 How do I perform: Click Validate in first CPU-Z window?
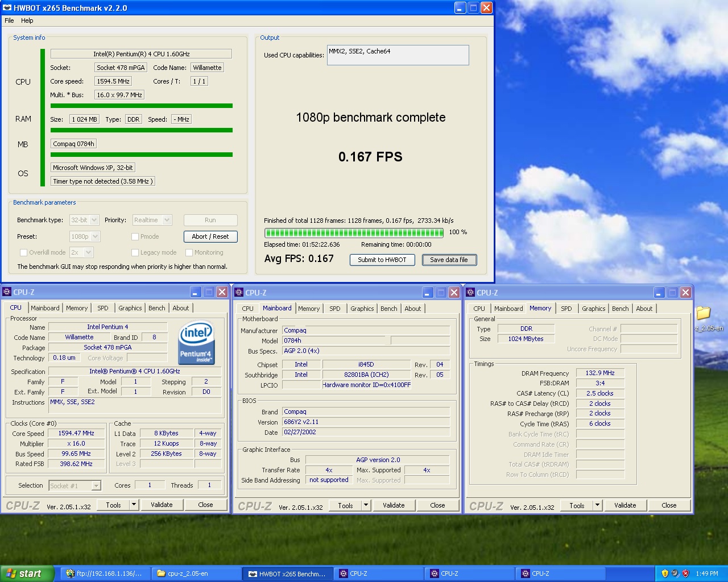[x=162, y=505]
